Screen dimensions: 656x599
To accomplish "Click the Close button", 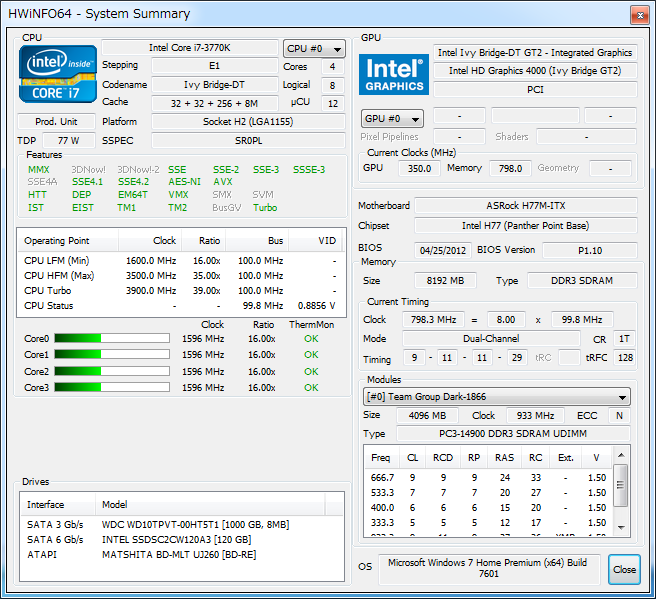I will 624,569.
